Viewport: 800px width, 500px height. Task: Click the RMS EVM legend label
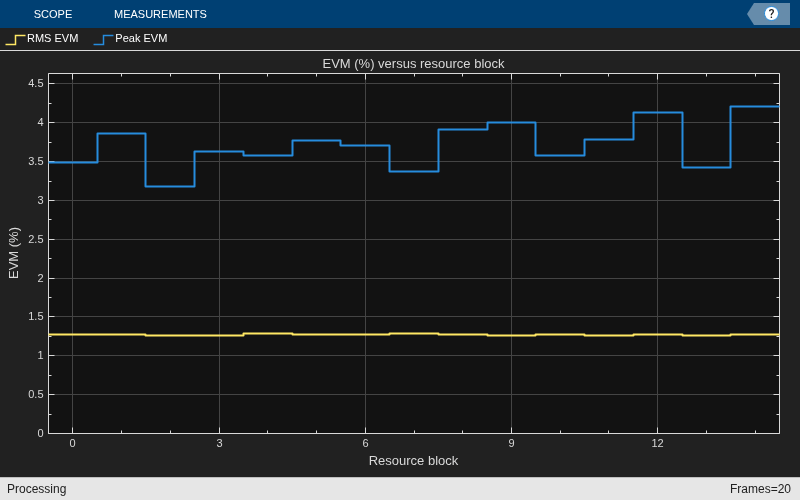click(53, 38)
